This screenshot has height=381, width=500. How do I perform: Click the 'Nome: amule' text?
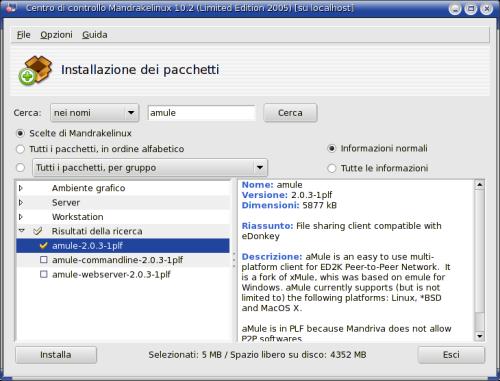point(272,185)
